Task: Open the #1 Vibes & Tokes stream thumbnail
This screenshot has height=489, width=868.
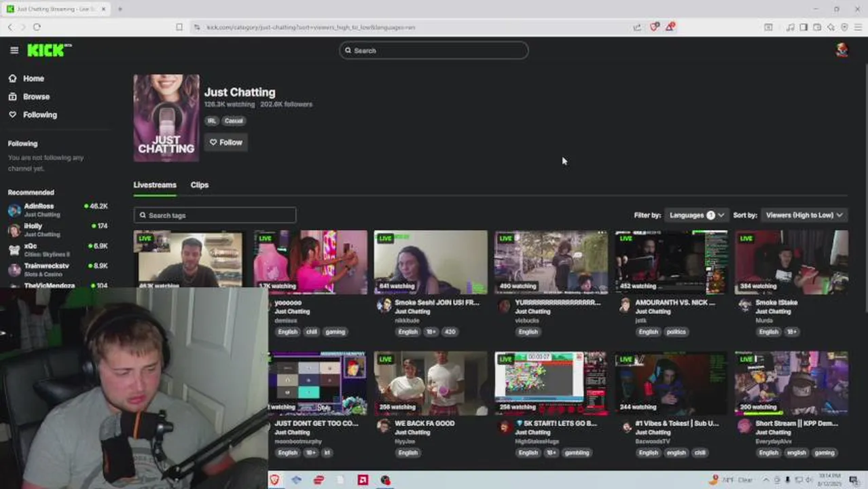Action: [671, 383]
